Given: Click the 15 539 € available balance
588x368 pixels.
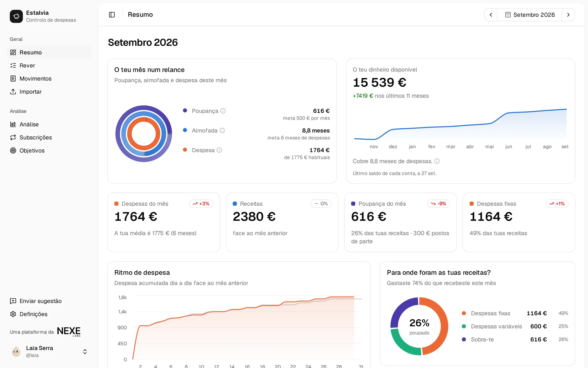Looking at the screenshot, I should pyautogui.click(x=379, y=82).
